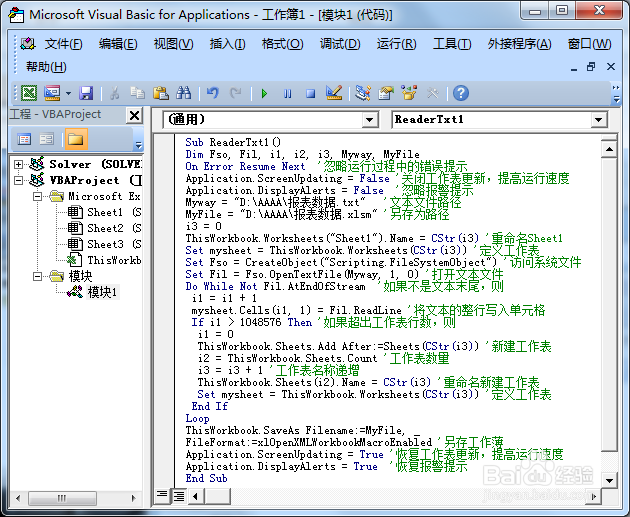The height and width of the screenshot is (517, 630).
Task: Toggle Folders view in the project pane
Action: [76, 139]
